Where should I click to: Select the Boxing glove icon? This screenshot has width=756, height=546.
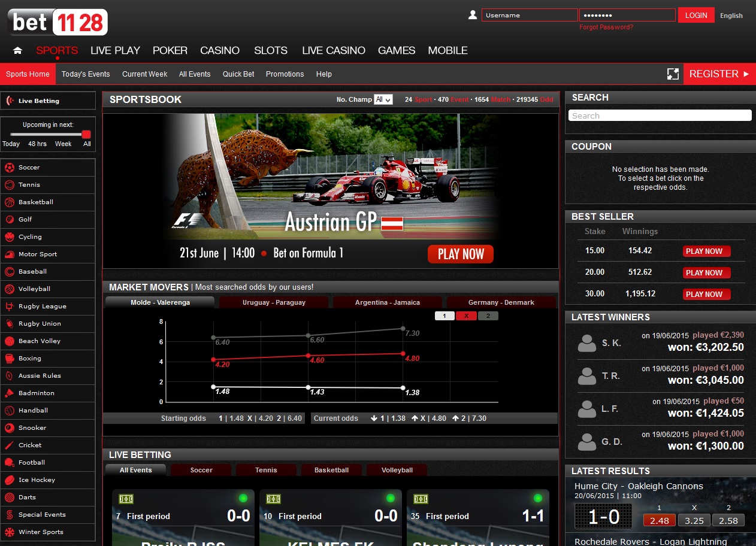coord(9,359)
